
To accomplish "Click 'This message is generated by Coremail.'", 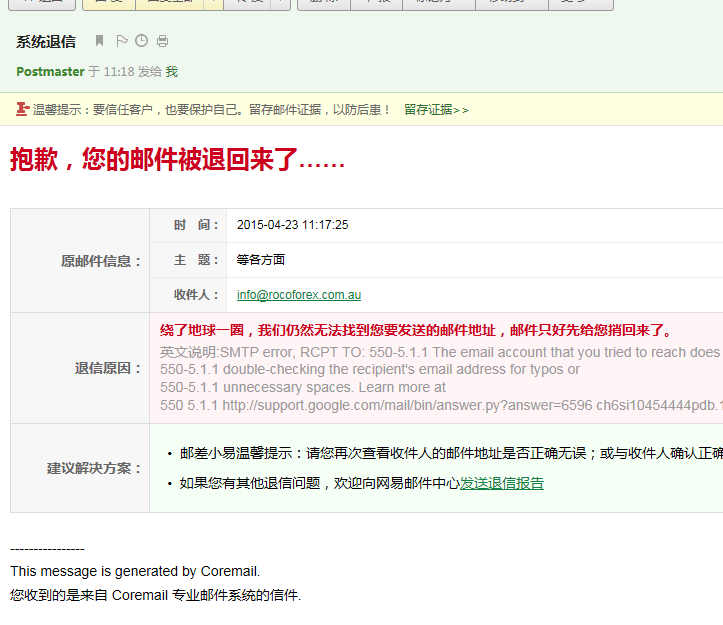I will pyautogui.click(x=135, y=571).
